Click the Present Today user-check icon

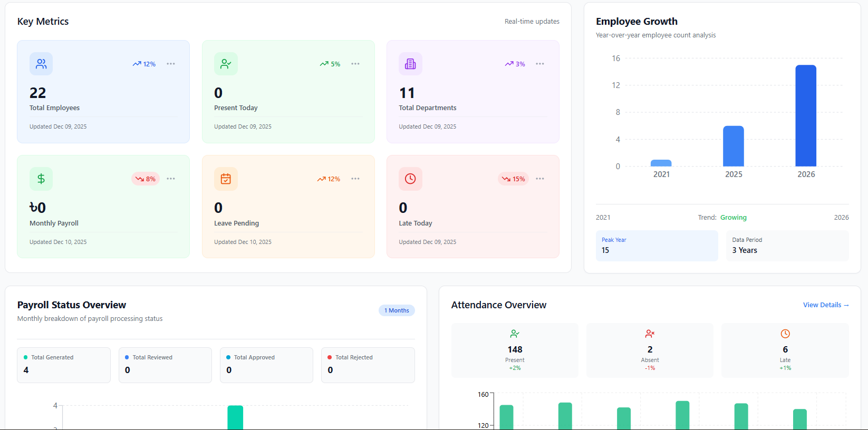coord(226,64)
